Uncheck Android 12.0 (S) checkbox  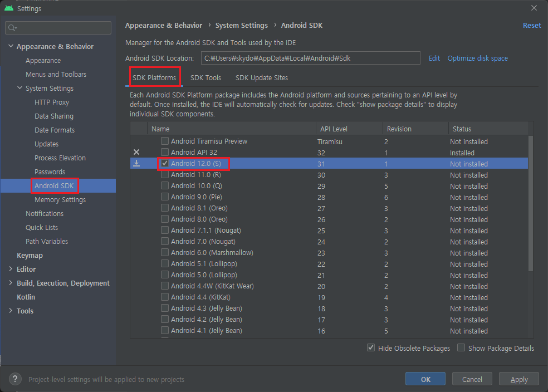click(165, 163)
